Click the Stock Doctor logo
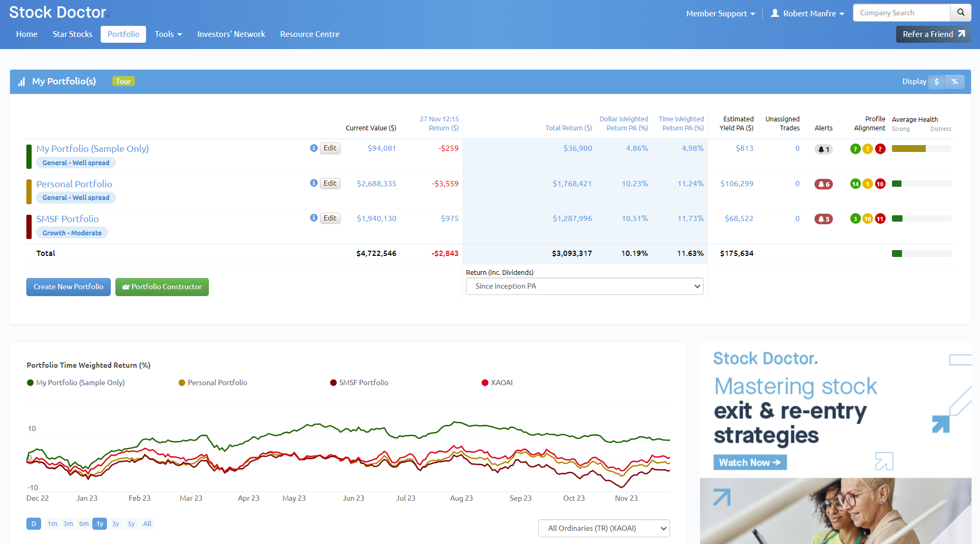The width and height of the screenshot is (980, 544). tap(58, 12)
